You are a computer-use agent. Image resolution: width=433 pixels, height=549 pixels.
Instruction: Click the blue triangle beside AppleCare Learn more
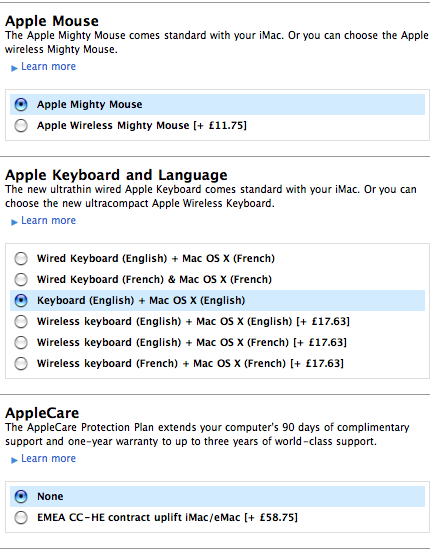[x=14, y=460]
